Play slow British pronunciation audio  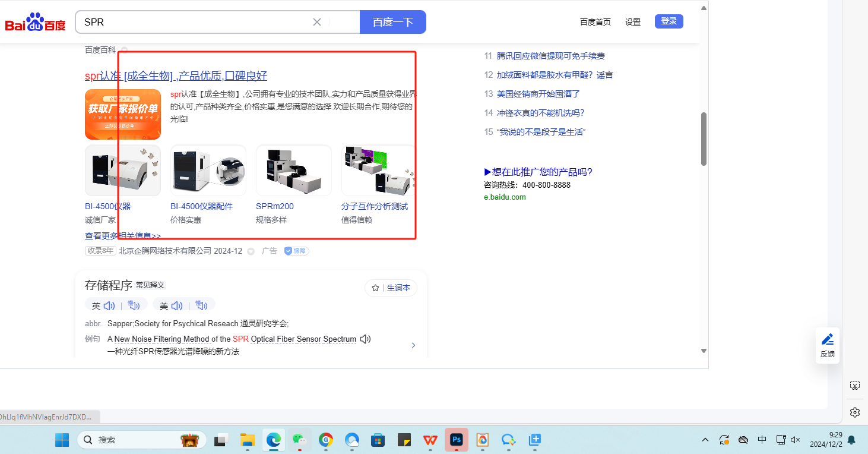tap(134, 306)
